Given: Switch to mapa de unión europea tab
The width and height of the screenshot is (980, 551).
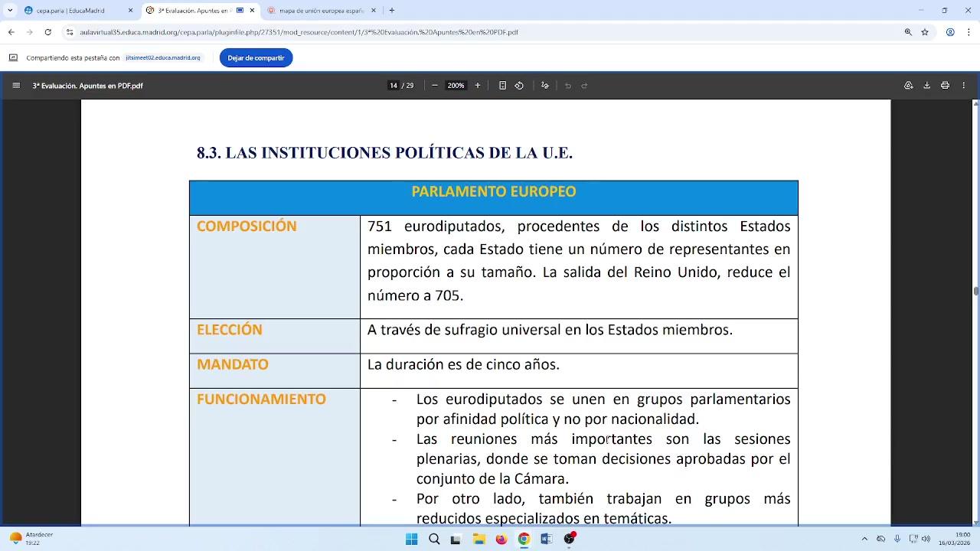Looking at the screenshot, I should (x=322, y=11).
